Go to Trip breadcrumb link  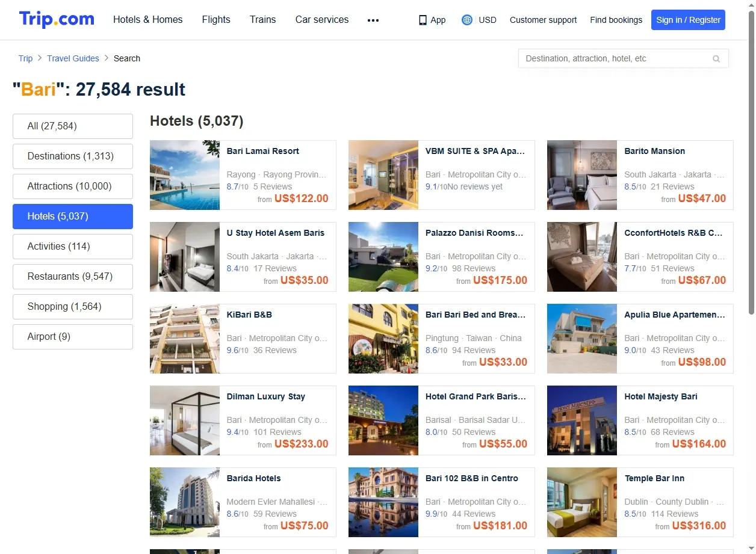[25, 58]
